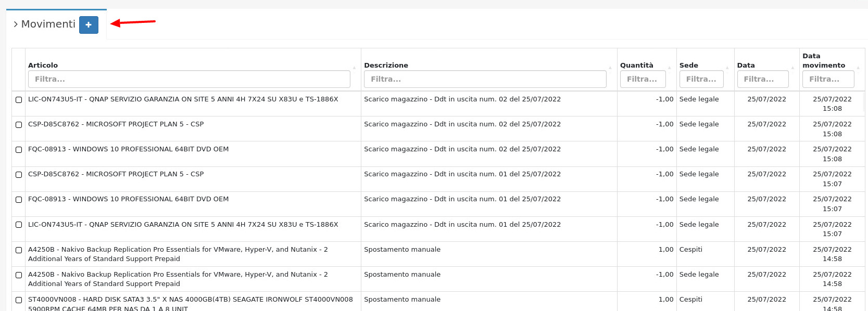Click the Data movimento filter input
Screen dimensions: 868x311
coord(828,79)
